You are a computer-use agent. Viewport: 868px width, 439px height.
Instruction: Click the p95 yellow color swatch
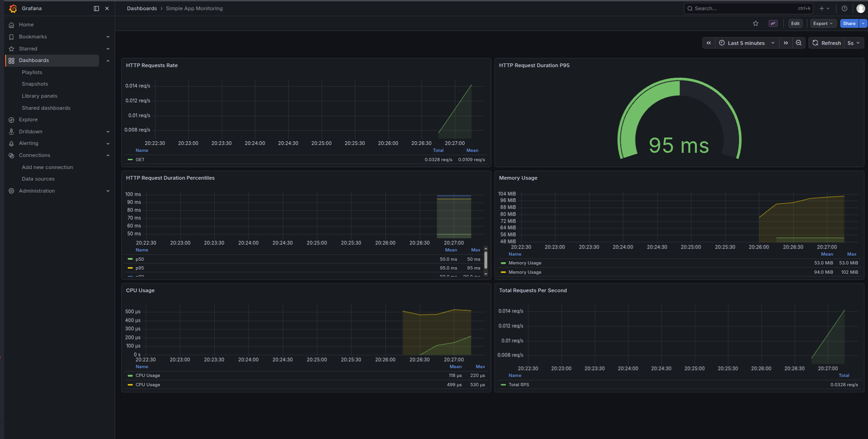[x=130, y=268]
